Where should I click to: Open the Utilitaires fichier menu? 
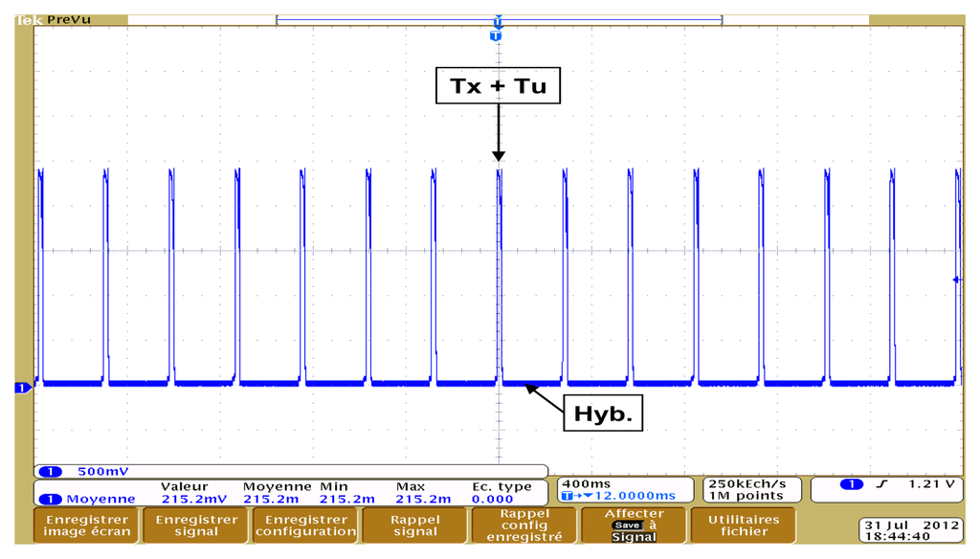click(x=744, y=525)
